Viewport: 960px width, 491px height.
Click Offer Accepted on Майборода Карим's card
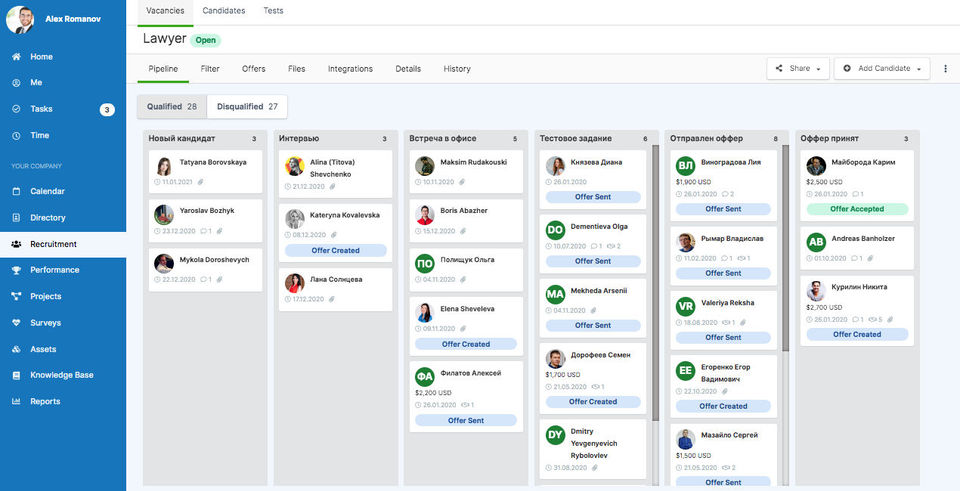pos(857,209)
